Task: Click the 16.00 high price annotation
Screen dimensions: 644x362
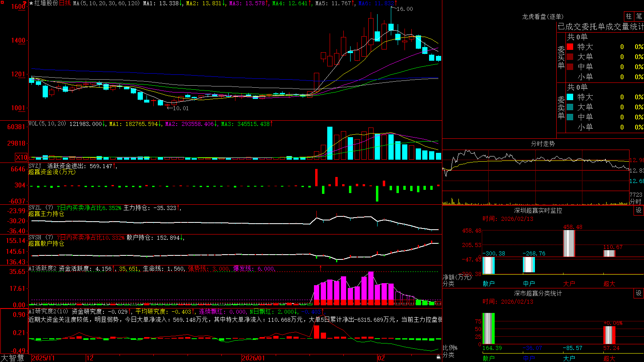Action: (x=405, y=9)
